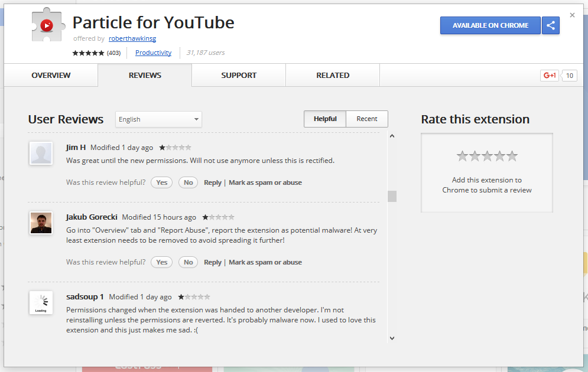Image resolution: width=588 pixels, height=372 pixels.
Task: Click the Available on Chrome button
Action: tap(490, 25)
